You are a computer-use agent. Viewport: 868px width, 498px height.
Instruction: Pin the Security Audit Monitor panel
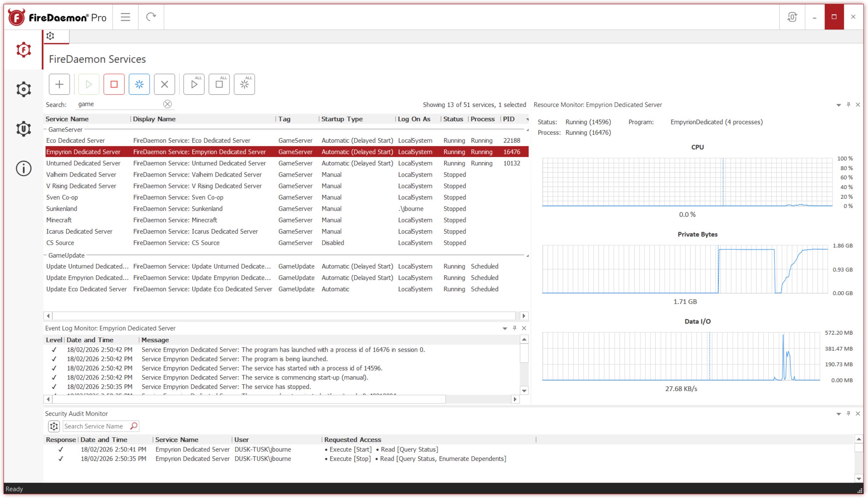point(848,413)
